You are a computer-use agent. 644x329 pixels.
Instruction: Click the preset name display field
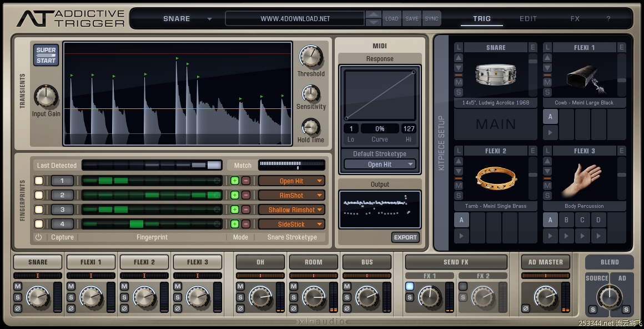pyautogui.click(x=295, y=18)
